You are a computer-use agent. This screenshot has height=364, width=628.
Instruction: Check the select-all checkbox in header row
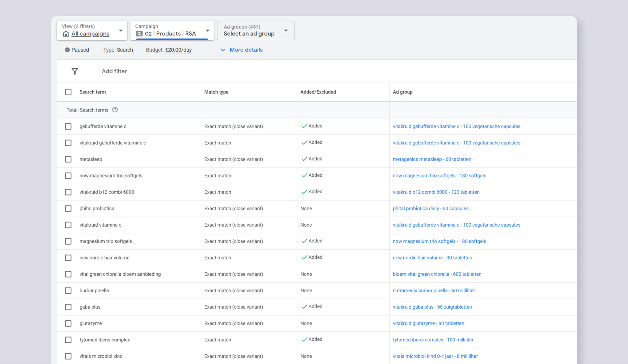coord(68,92)
